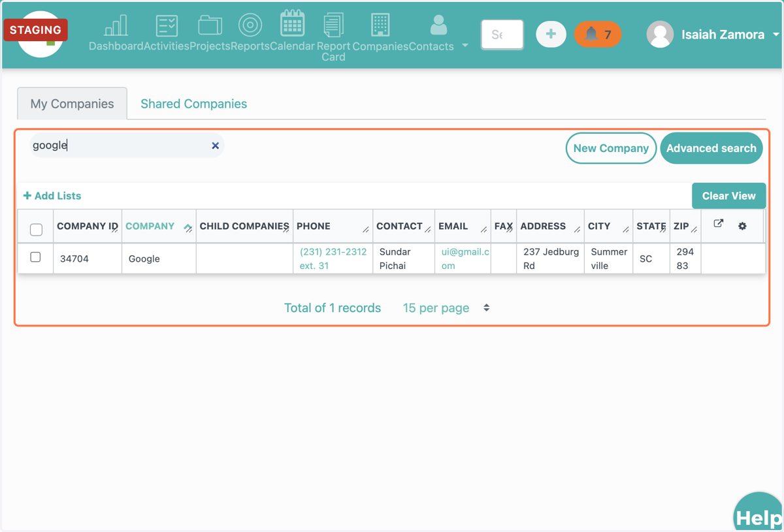
Task: Click the Total of 1 records text
Action: point(333,308)
